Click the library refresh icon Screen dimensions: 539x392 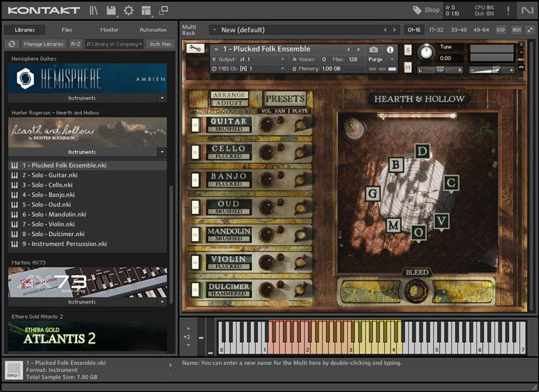coord(12,44)
